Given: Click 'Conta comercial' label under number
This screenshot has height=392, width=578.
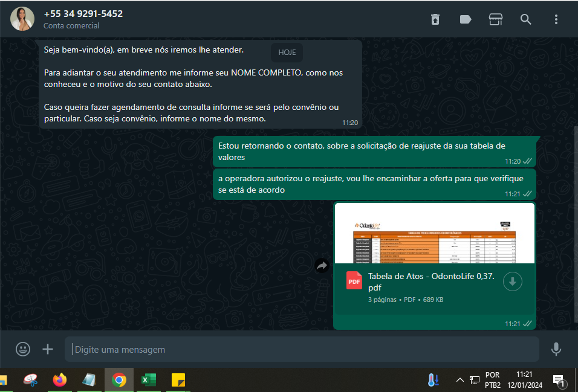Looking at the screenshot, I should click(71, 26).
